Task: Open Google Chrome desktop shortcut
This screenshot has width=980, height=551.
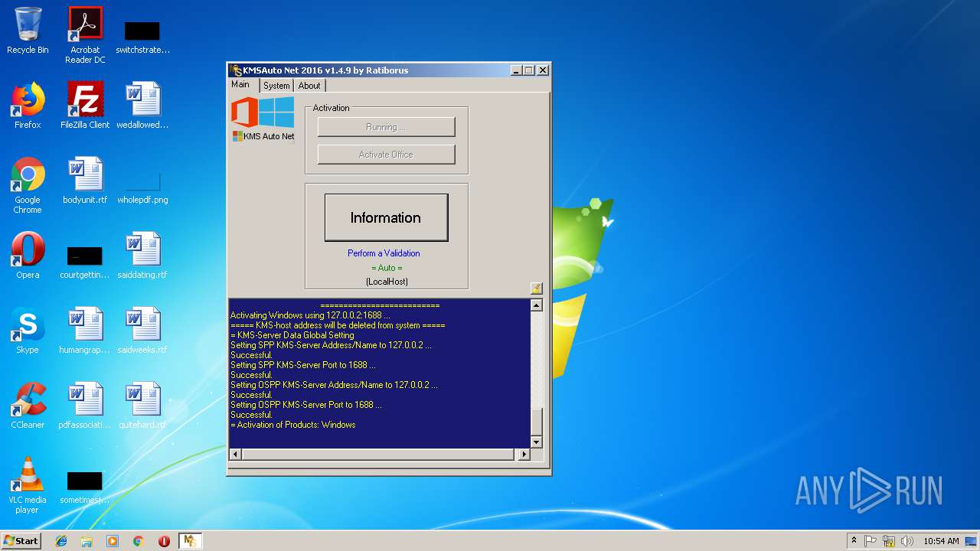Action: (x=28, y=185)
